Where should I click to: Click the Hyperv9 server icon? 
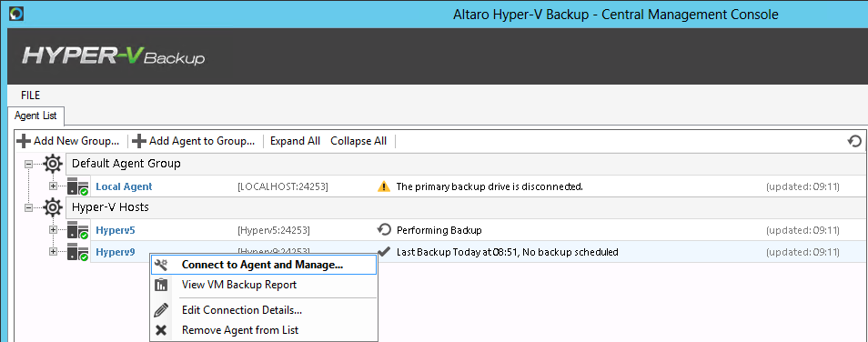pyautogui.click(x=77, y=252)
